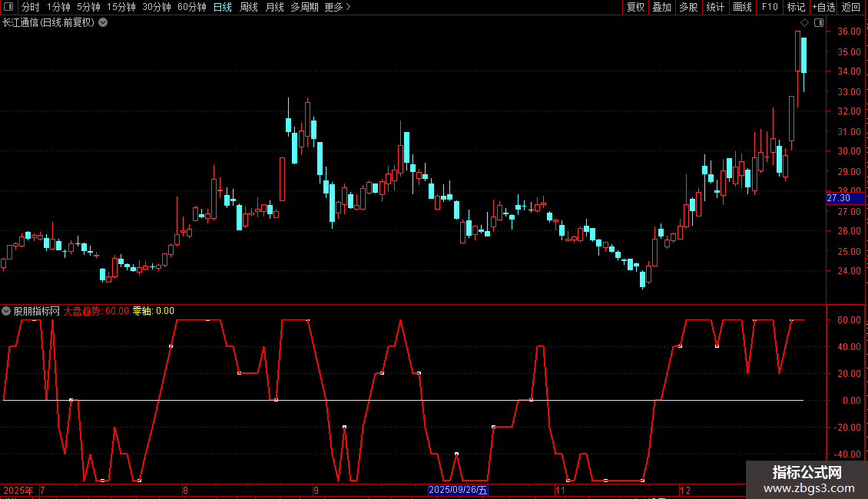This screenshot has width=868, height=499.
Task: Select the 60分钟 period
Action: [192, 7]
